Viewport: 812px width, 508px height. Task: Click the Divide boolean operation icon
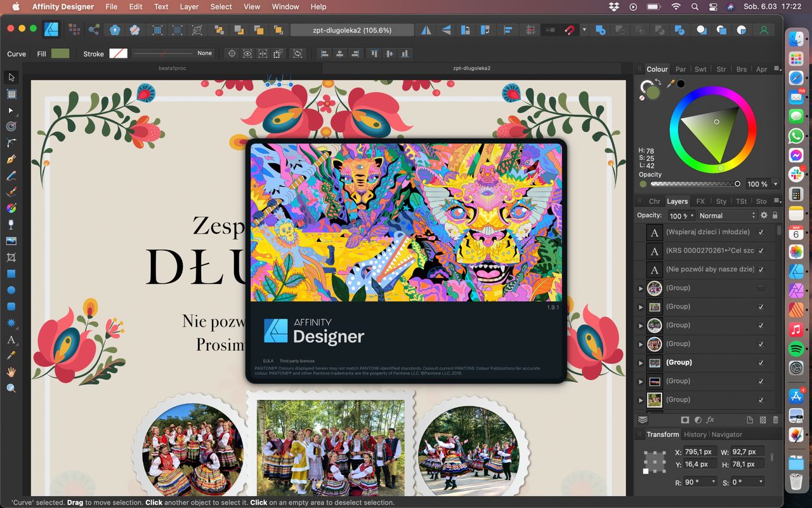680,30
